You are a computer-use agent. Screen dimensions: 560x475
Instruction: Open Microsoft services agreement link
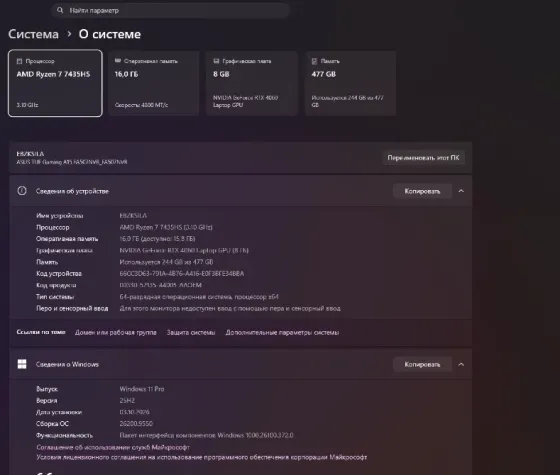point(113,447)
